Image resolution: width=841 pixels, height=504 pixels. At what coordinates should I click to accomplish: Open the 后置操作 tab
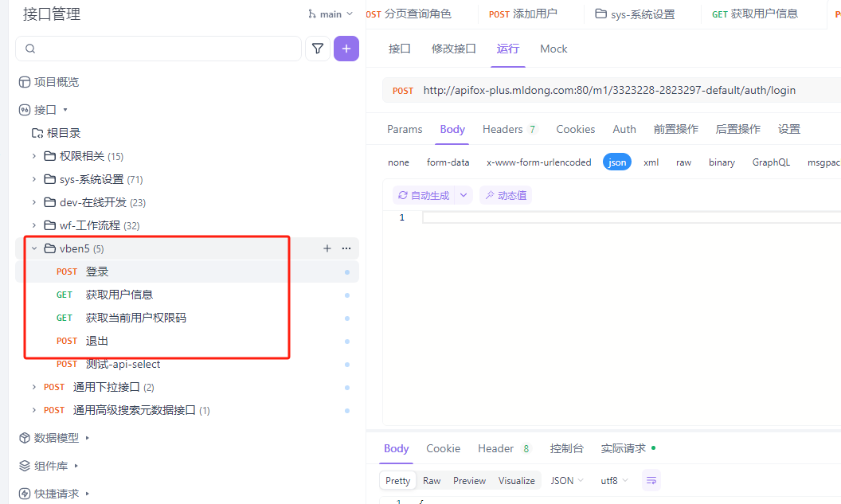(x=738, y=129)
